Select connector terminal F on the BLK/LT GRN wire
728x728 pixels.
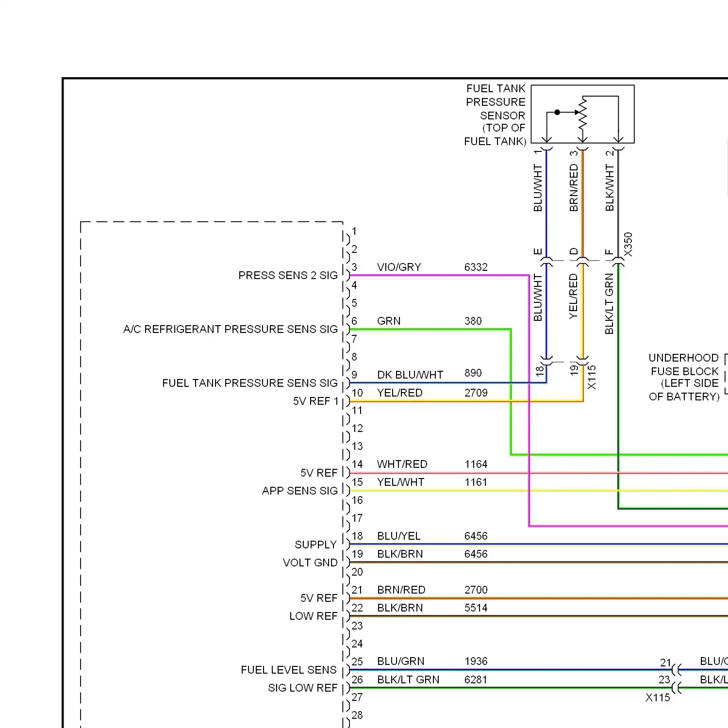tap(617, 260)
